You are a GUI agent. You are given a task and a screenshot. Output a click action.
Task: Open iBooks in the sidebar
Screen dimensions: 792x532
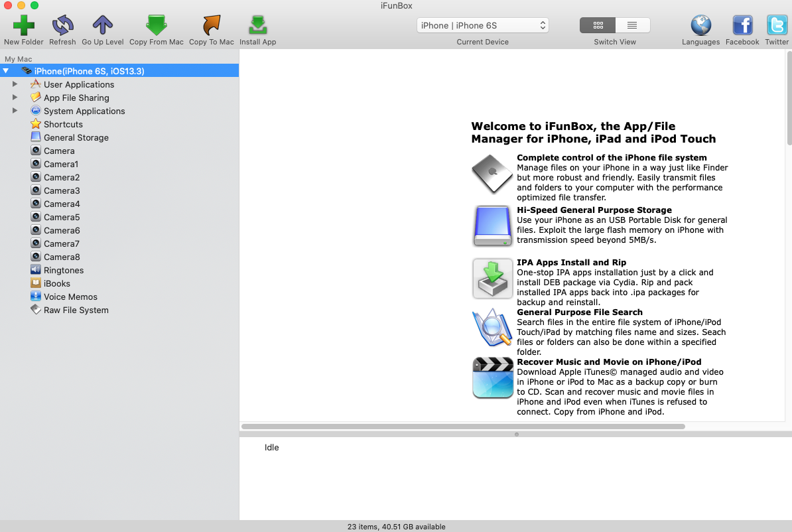(x=57, y=283)
